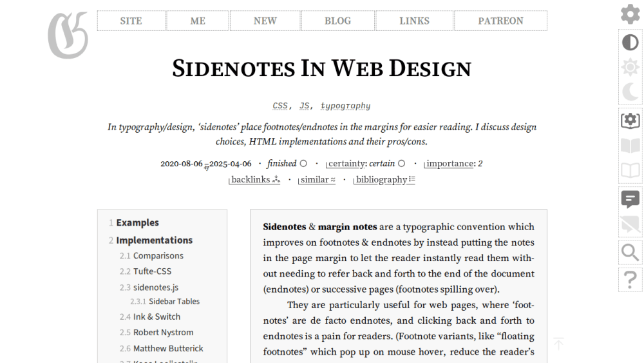
Task: Disable reader mode outlined book icon
Action: [x=630, y=170]
